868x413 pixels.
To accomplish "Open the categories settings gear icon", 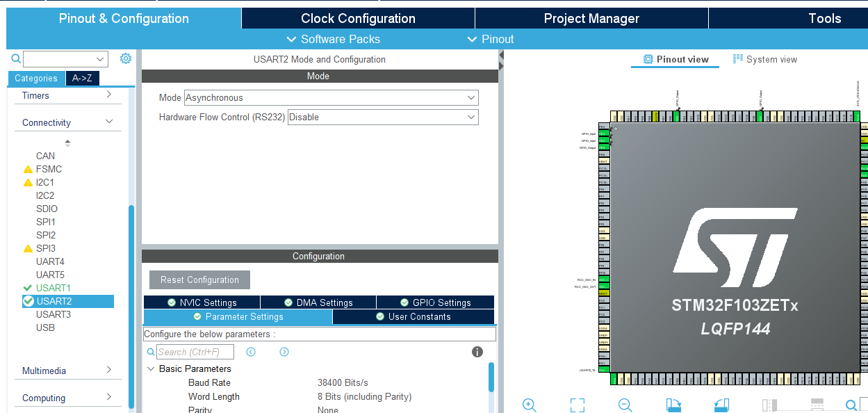I will click(126, 58).
